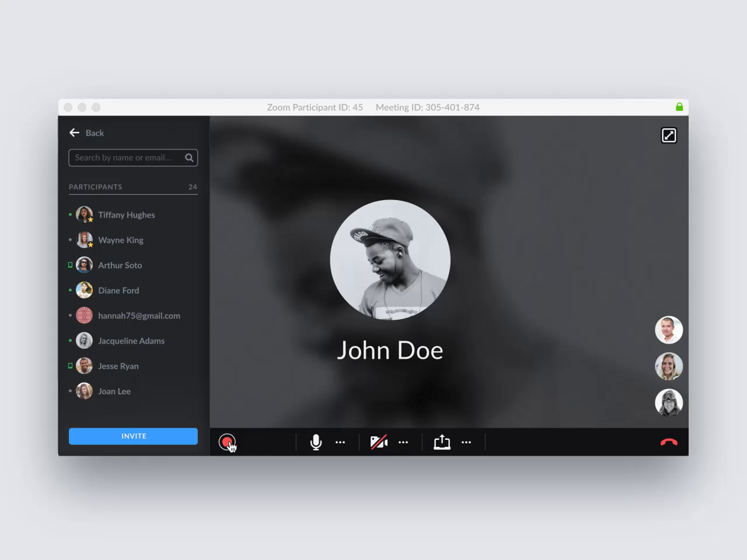Select participant Jacqueline Adams
This screenshot has width=747, height=560.
pos(131,341)
